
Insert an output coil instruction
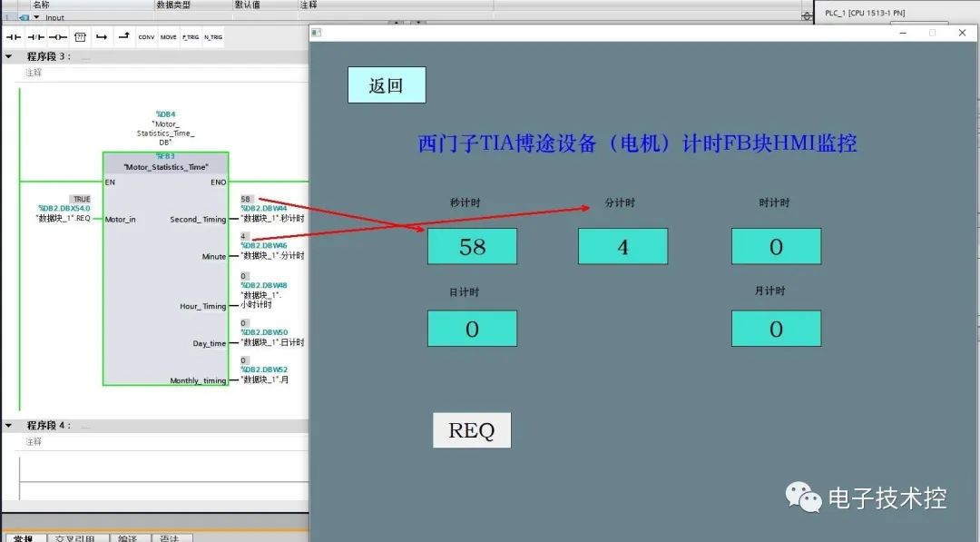(x=57, y=37)
